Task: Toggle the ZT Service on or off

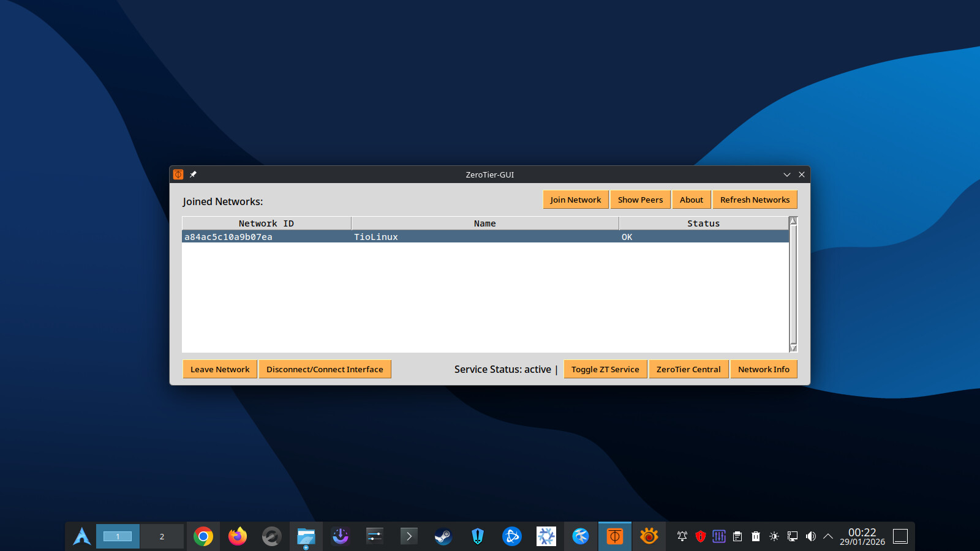Action: tap(605, 369)
